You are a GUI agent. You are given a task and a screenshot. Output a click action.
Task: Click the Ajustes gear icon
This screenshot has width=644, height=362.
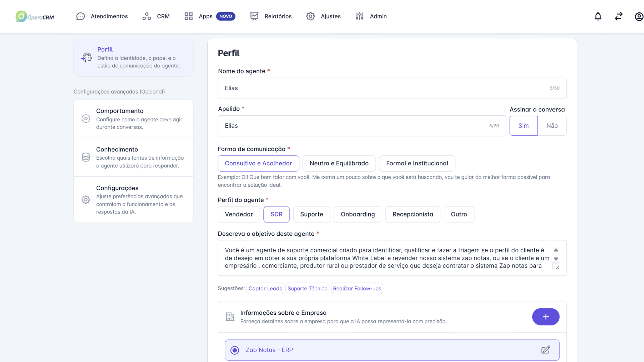click(x=311, y=16)
